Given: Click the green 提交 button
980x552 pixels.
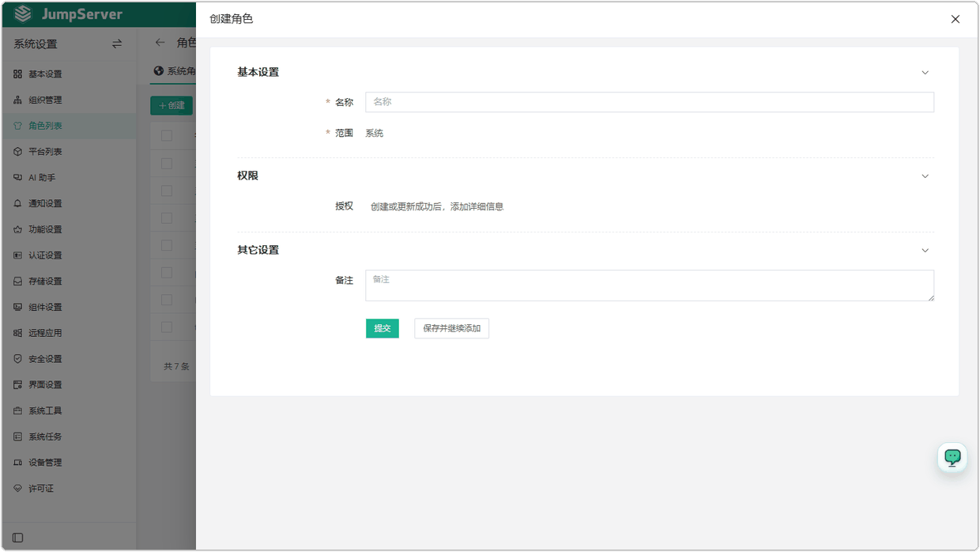Looking at the screenshot, I should point(383,328).
